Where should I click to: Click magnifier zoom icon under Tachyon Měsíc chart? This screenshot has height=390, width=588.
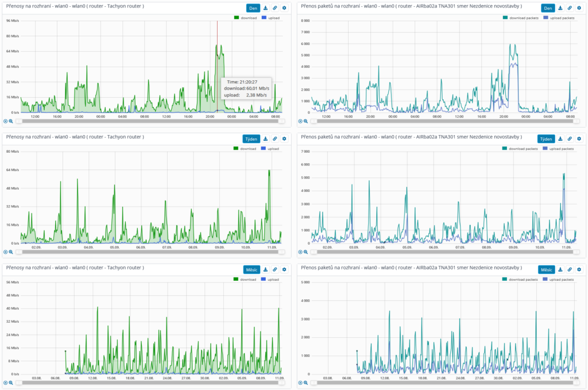(x=11, y=383)
